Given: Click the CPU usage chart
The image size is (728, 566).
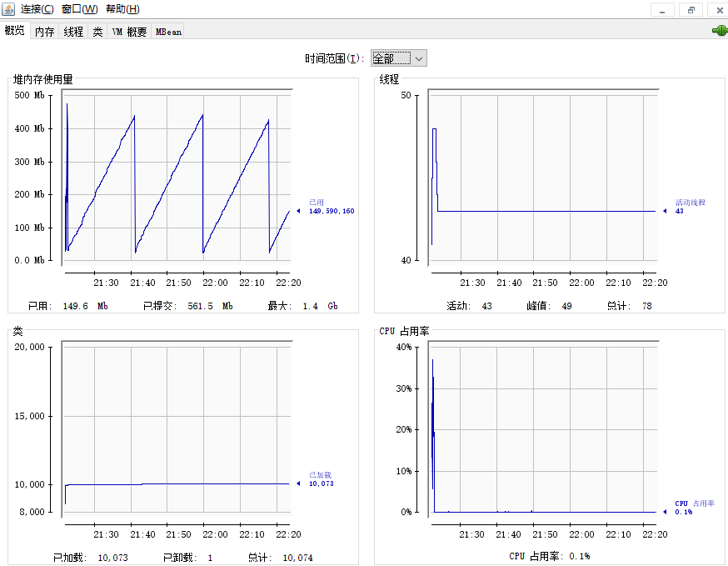Looking at the screenshot, I should [543, 429].
